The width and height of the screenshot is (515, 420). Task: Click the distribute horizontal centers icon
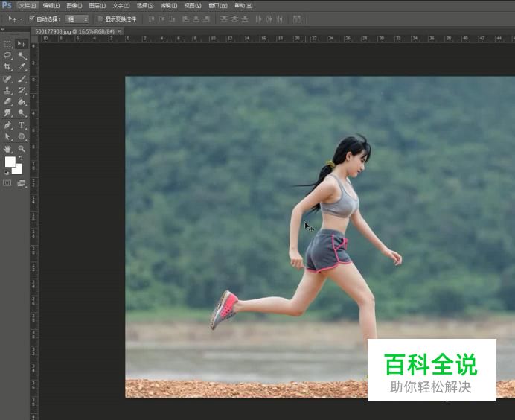pyautogui.click(x=269, y=19)
